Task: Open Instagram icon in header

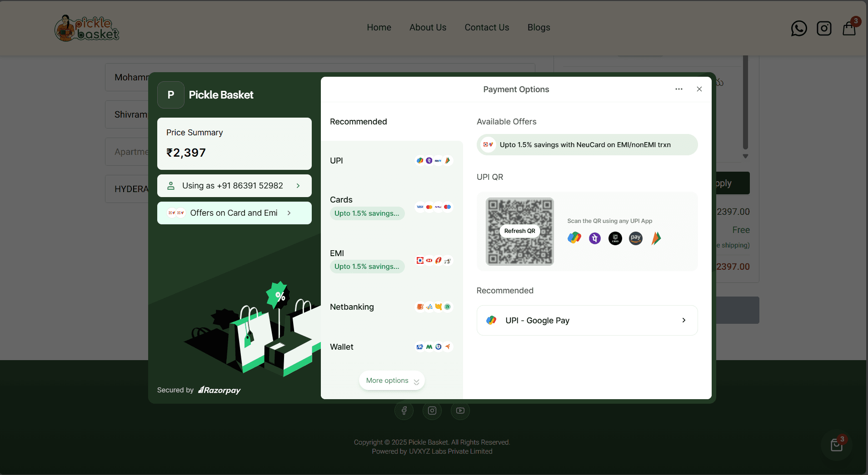Action: 824,28
